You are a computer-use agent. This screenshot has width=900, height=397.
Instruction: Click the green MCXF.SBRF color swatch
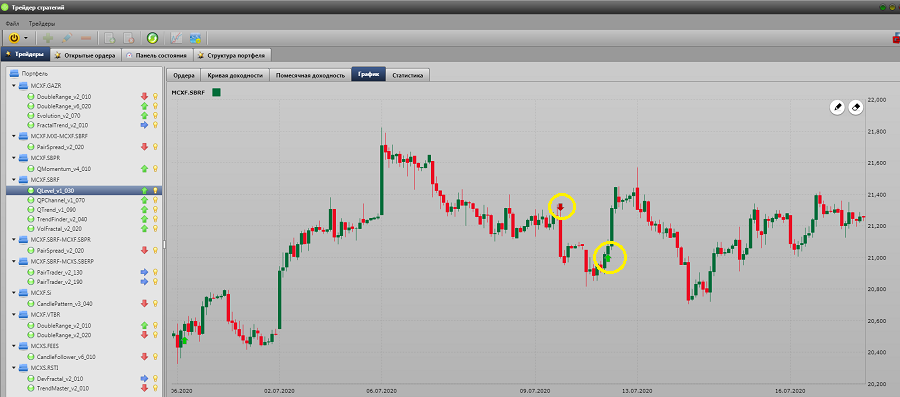click(x=216, y=92)
